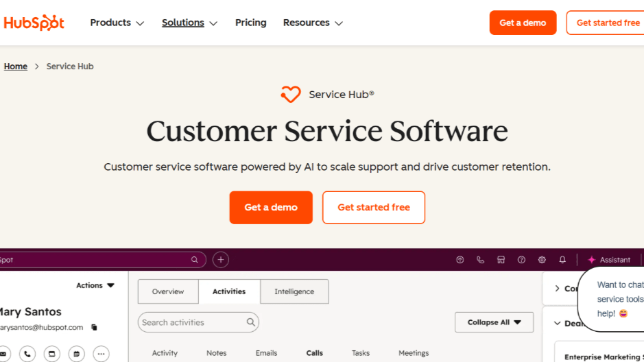The width and height of the screenshot is (644, 362).
Task: Collapse the Deals section chevron
Action: click(x=557, y=324)
